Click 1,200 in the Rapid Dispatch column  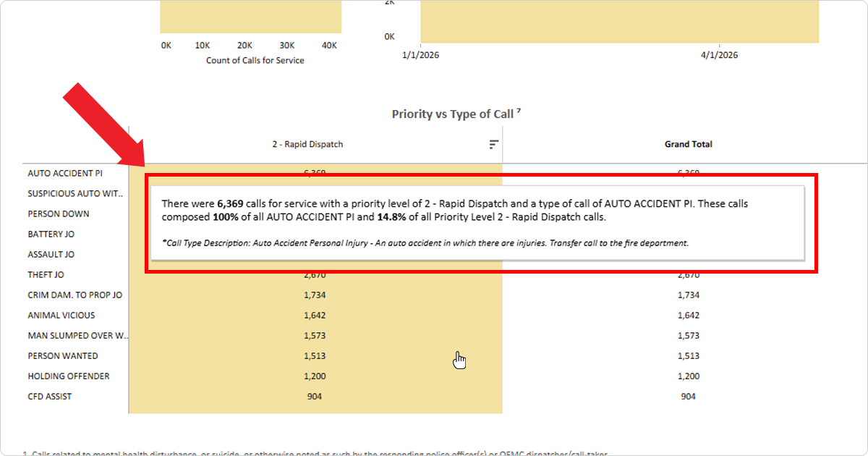click(x=315, y=376)
